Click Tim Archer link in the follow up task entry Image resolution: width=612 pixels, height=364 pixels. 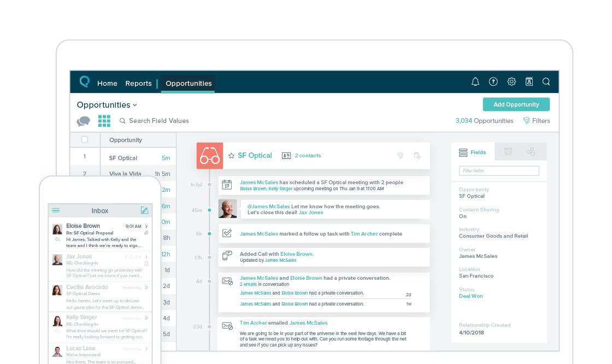(364, 233)
